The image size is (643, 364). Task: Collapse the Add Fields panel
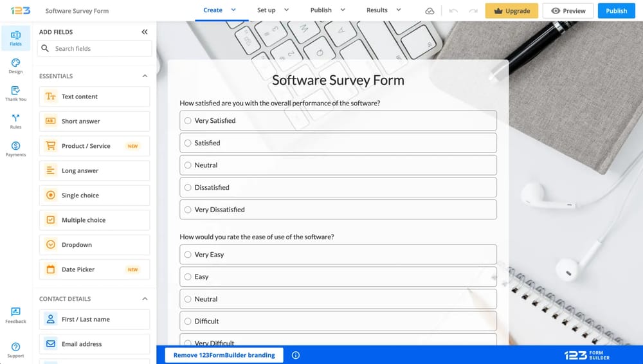[x=145, y=32]
